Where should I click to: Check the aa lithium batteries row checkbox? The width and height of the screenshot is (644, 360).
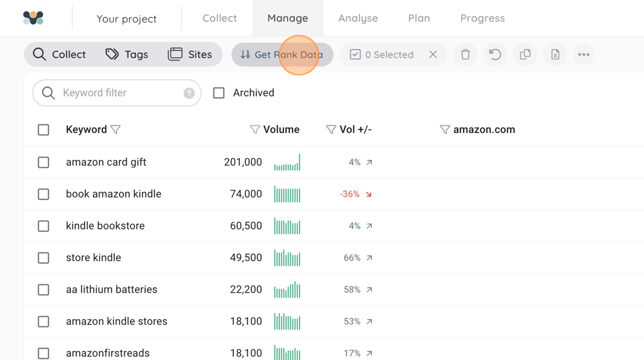point(44,290)
